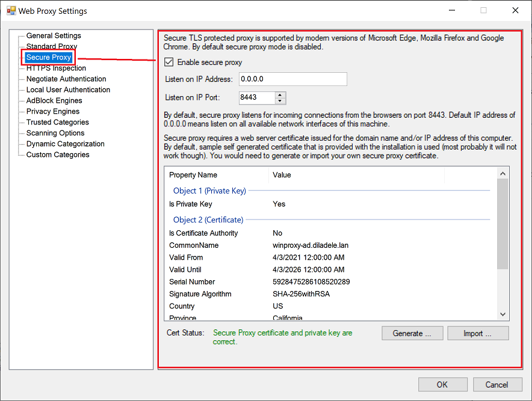532x401 pixels.
Task: Open Privacy Engines settings
Action: (x=53, y=111)
